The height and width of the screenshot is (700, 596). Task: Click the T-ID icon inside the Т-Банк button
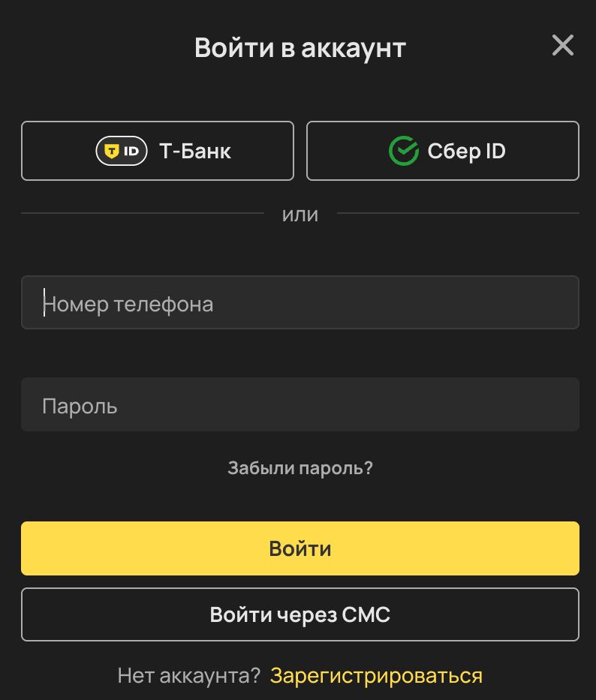tap(121, 151)
